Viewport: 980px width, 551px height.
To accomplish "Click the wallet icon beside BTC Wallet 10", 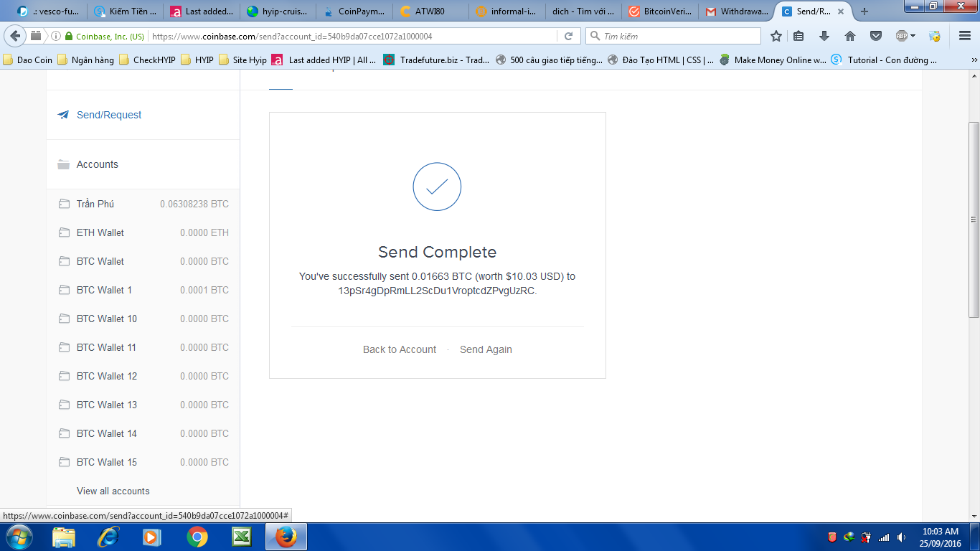I will tap(64, 319).
